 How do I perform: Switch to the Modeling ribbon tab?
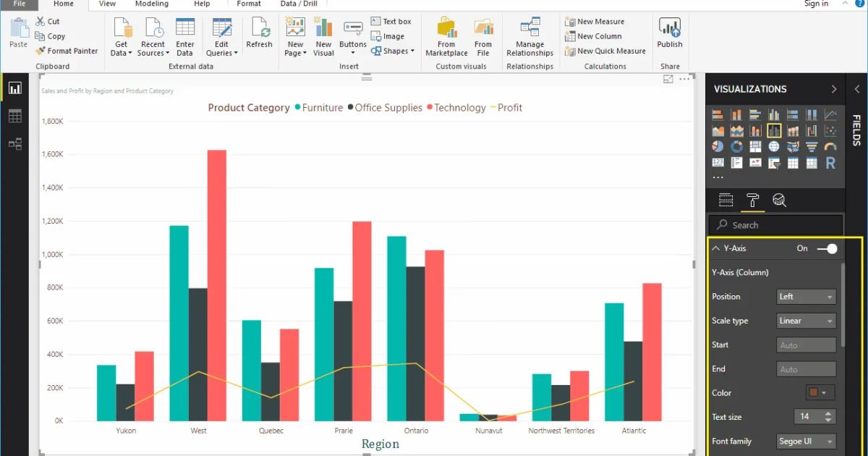151,4
